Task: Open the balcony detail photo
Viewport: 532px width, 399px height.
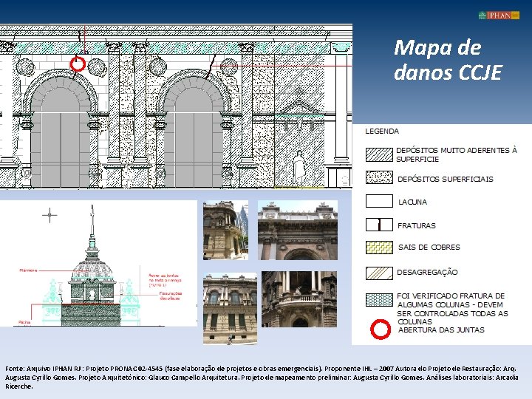Action: 299,299
